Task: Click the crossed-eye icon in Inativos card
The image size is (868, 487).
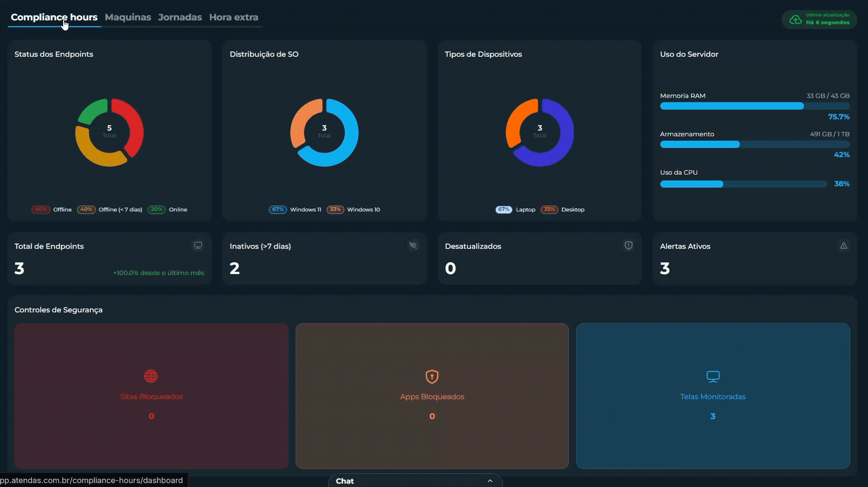Action: coord(413,245)
